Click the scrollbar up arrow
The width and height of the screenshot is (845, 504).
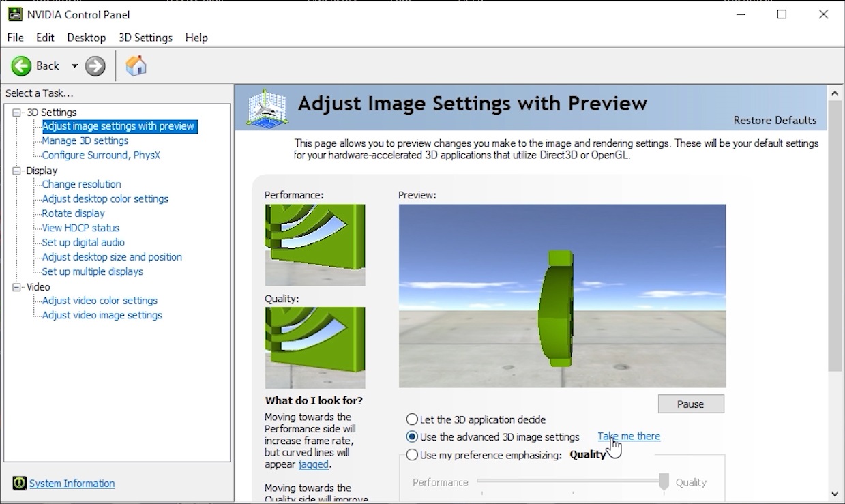835,93
